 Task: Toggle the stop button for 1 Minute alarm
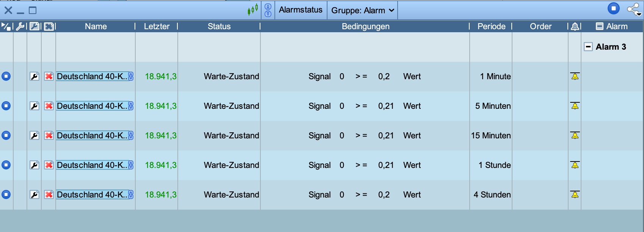coord(6,77)
